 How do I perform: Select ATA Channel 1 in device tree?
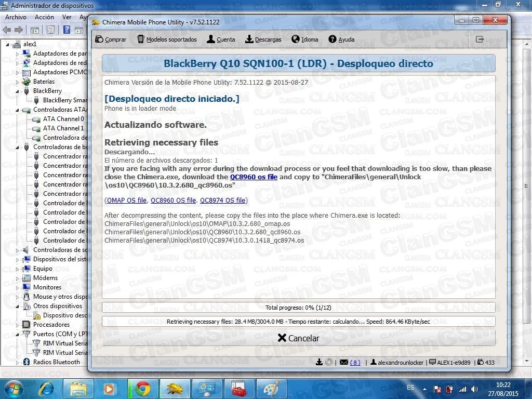(63, 128)
